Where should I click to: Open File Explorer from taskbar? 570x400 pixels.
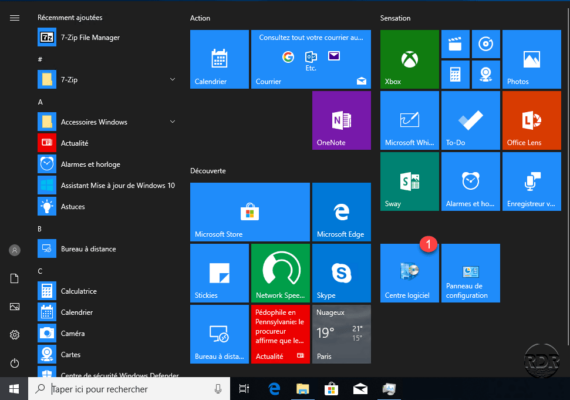pos(302,389)
